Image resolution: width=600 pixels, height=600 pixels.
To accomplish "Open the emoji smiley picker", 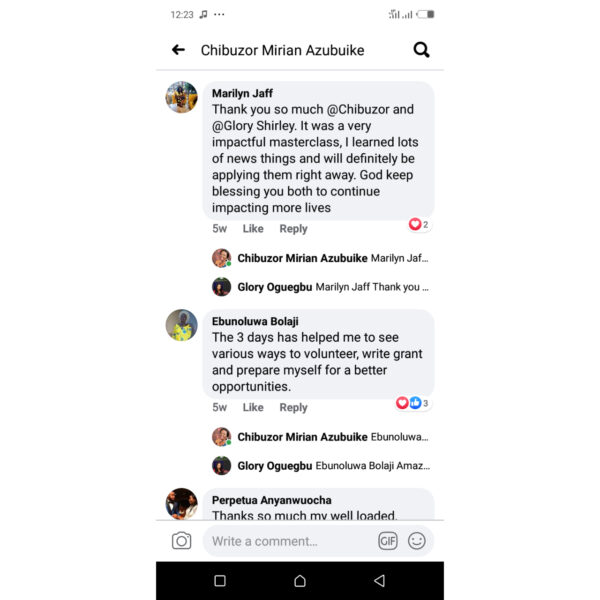I will click(416, 541).
